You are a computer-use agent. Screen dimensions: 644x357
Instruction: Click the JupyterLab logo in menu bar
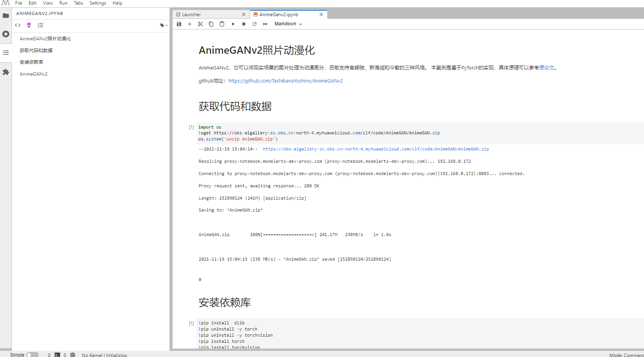tap(6, 3)
